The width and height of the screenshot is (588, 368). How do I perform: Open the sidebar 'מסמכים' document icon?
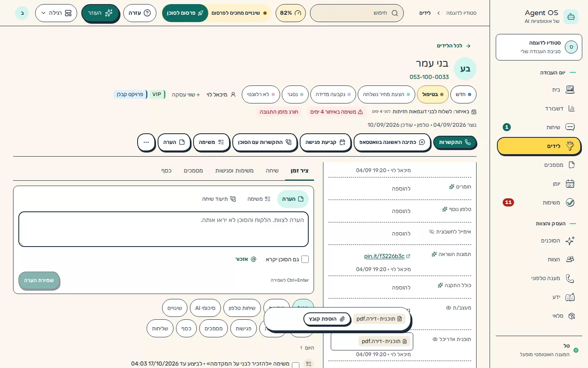click(571, 165)
